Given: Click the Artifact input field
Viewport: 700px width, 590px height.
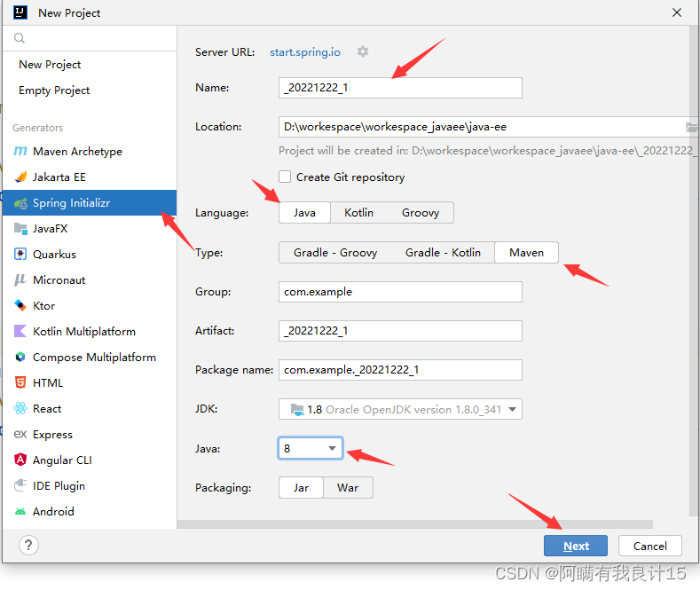Looking at the screenshot, I should click(x=400, y=331).
